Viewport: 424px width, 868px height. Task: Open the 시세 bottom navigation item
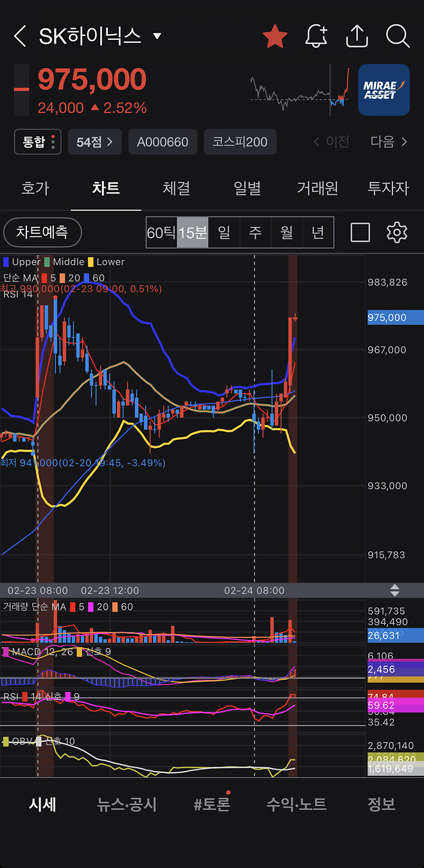pos(42,804)
